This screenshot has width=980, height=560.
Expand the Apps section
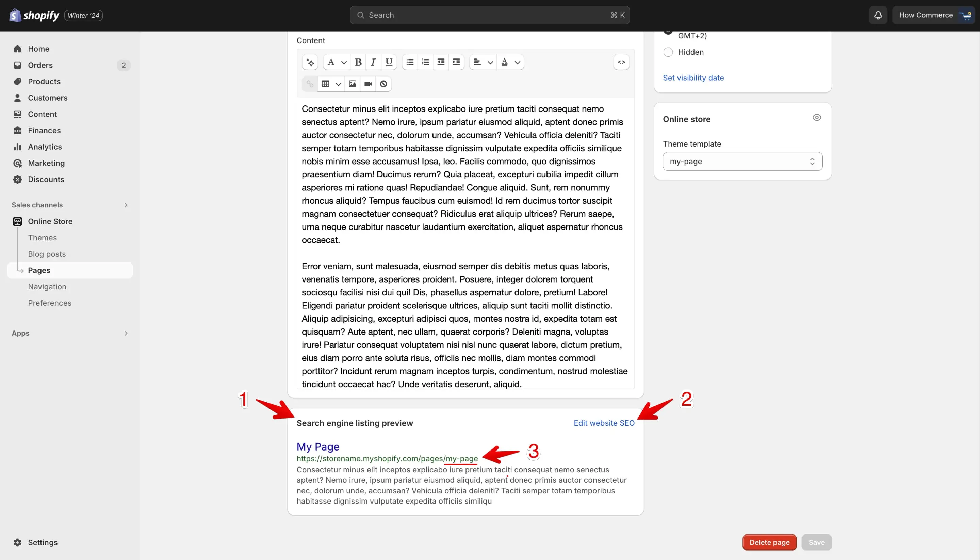coord(70,333)
